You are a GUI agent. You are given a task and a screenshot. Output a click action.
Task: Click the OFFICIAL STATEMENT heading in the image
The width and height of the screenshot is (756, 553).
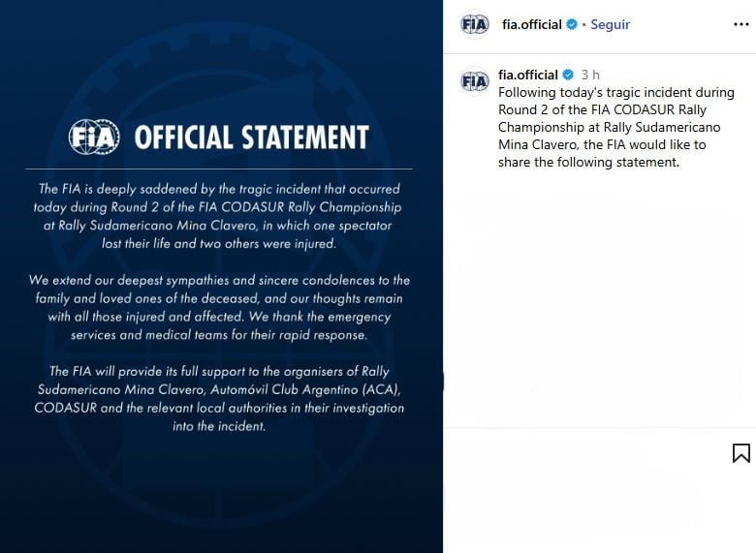click(251, 138)
